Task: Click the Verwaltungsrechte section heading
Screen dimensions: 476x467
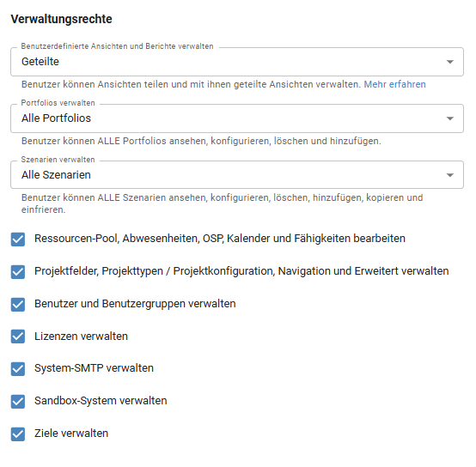Action: tap(61, 19)
